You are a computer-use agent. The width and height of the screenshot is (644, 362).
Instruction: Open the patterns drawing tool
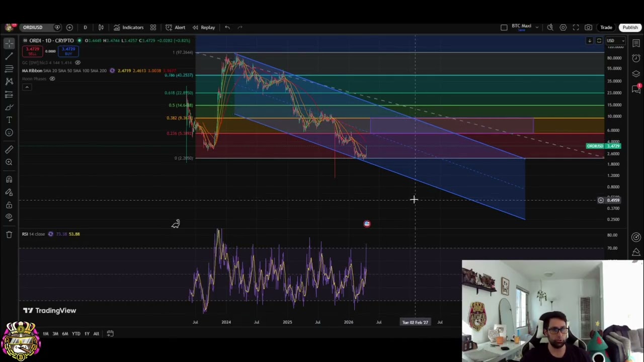point(9,81)
